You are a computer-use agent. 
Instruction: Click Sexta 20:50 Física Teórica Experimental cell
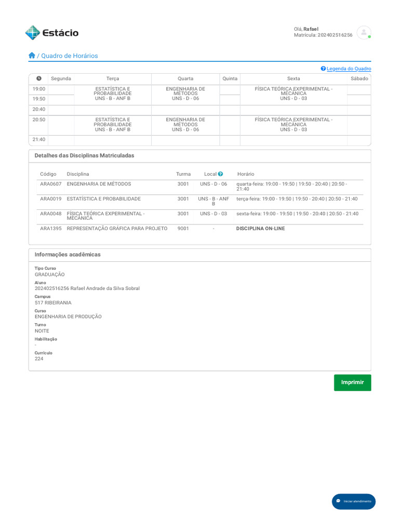(x=294, y=125)
